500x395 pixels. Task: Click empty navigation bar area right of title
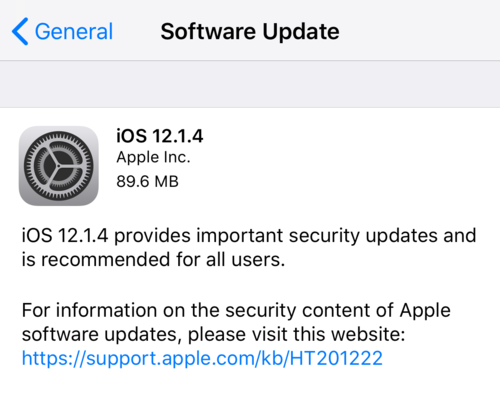tap(420, 31)
